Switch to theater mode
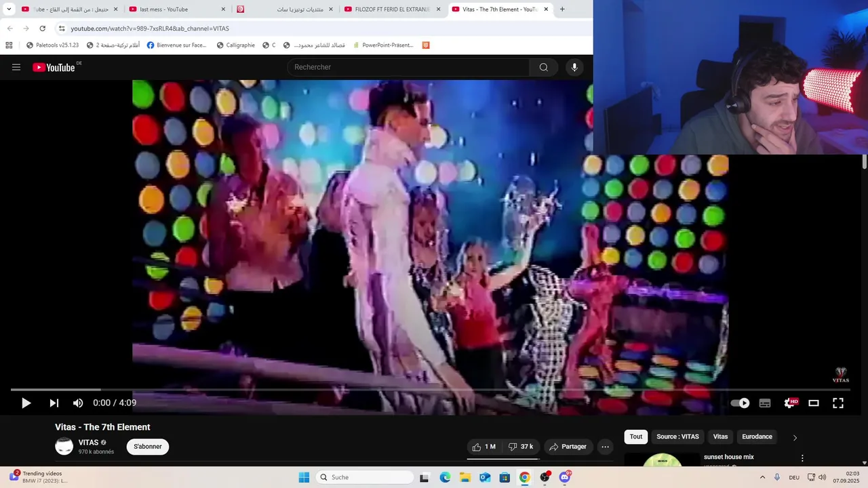This screenshot has height=488, width=868. (x=814, y=403)
